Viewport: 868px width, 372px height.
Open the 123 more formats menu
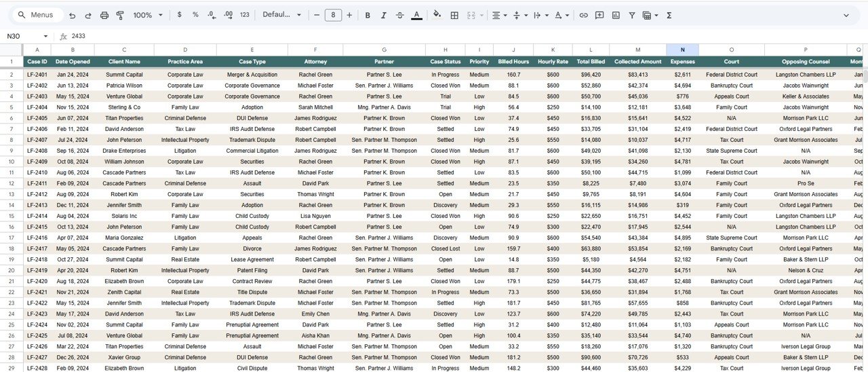coord(245,15)
